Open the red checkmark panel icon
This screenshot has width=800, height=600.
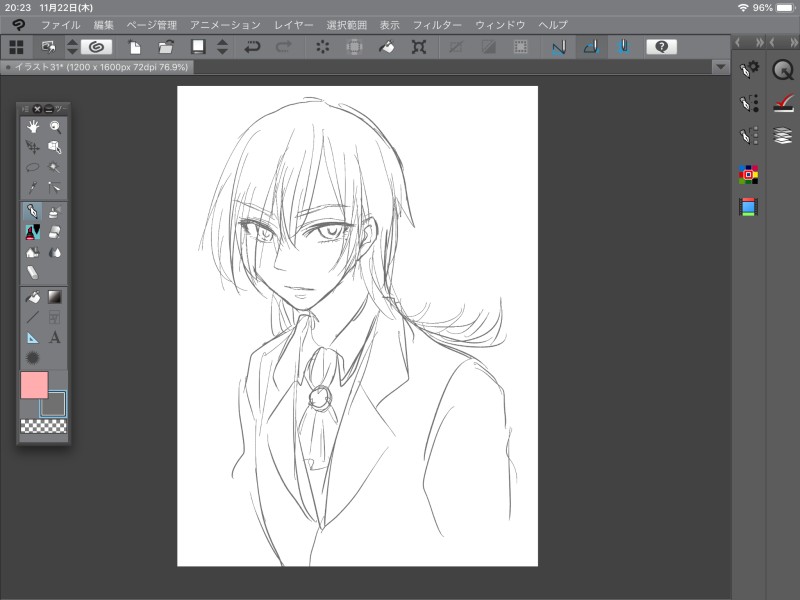point(783,103)
